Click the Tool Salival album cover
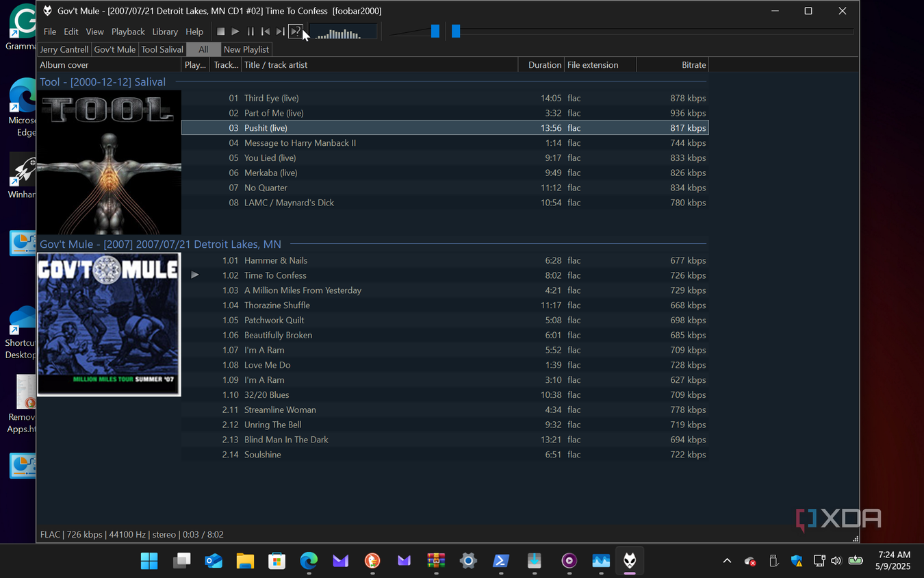This screenshot has height=578, width=924. 109,163
